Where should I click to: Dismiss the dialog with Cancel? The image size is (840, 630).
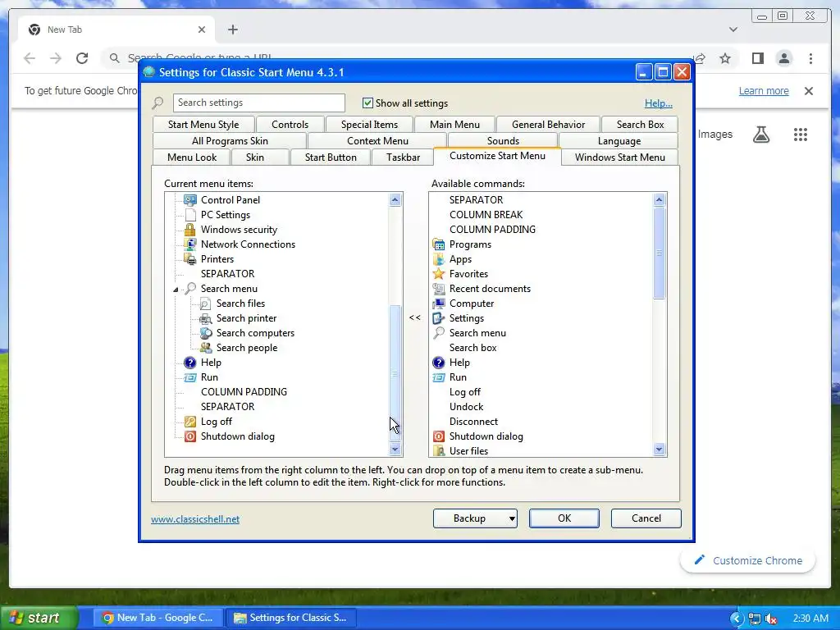click(646, 518)
